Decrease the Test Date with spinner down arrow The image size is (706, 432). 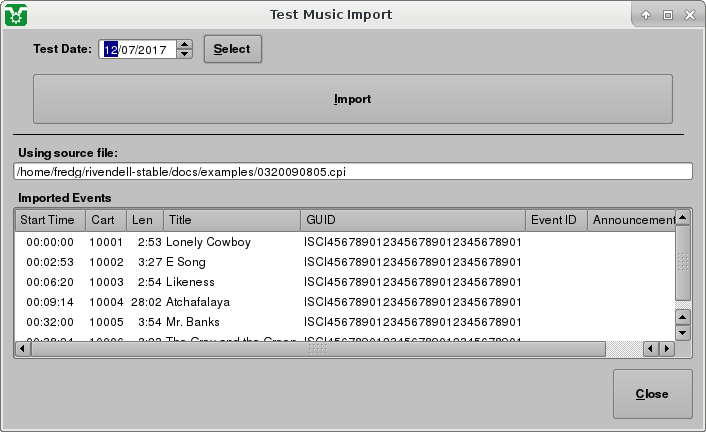coord(184,54)
